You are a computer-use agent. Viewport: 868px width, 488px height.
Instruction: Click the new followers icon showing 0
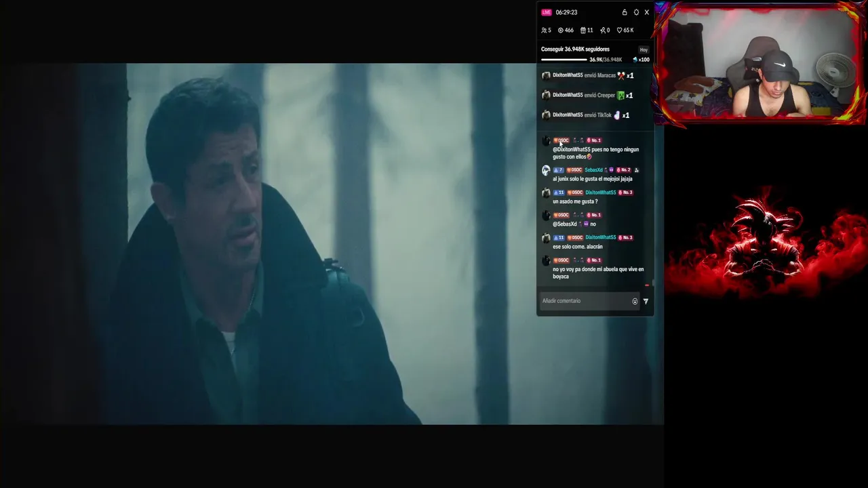(x=603, y=30)
